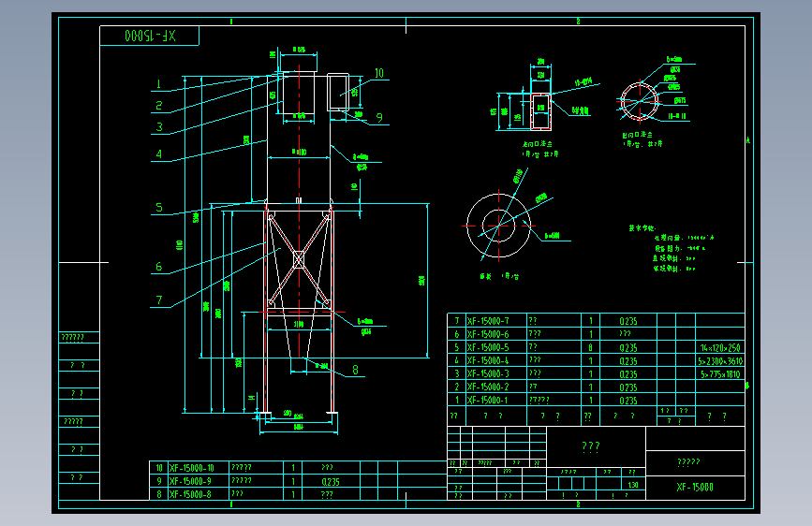The width and height of the screenshot is (812, 526).
Task: Select the Q235 material in XF-15000-9 row
Action: [331, 482]
